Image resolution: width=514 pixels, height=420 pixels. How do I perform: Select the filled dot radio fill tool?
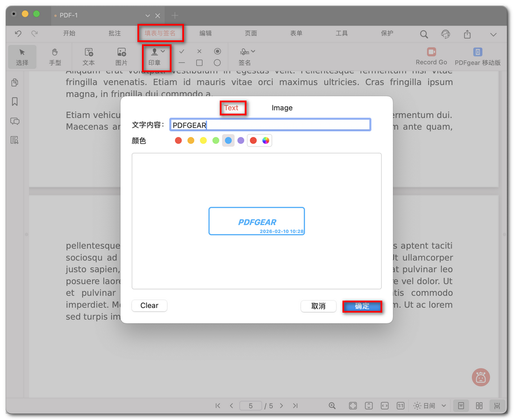pyautogui.click(x=217, y=52)
